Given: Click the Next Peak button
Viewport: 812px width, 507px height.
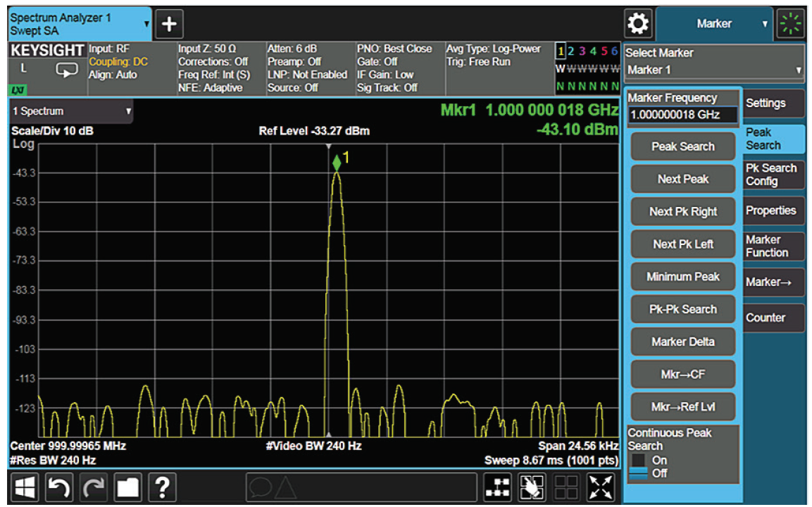Looking at the screenshot, I should [x=682, y=179].
